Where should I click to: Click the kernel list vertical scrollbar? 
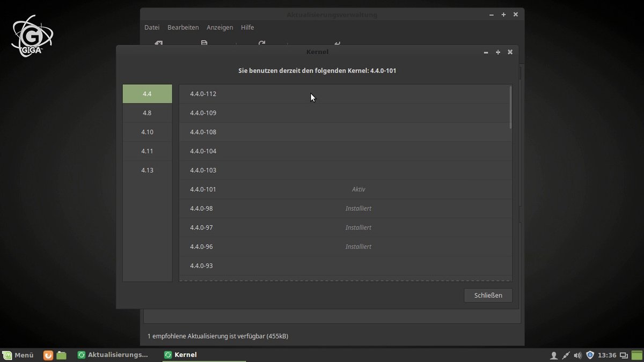coord(510,107)
